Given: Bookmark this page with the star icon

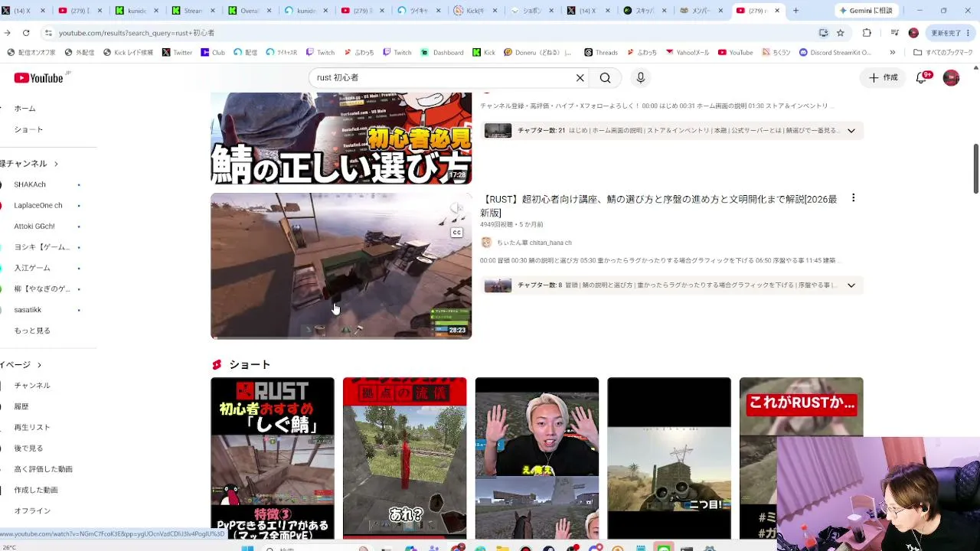Looking at the screenshot, I should 840,33.
